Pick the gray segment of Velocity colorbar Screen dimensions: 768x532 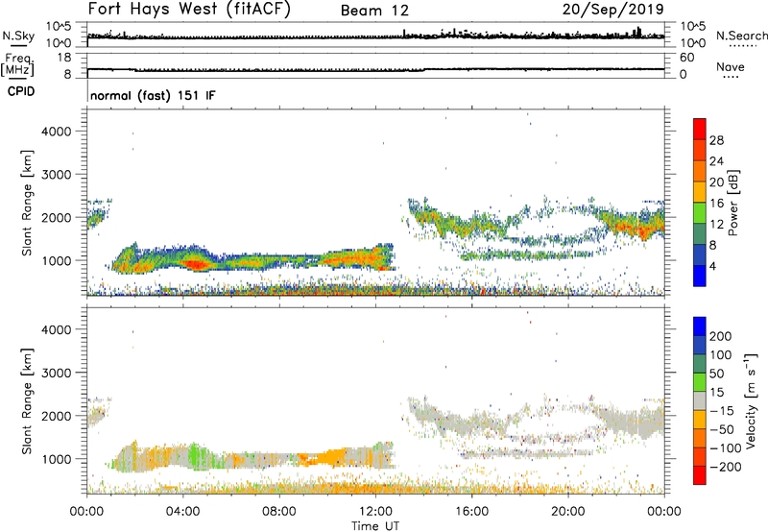click(700, 401)
